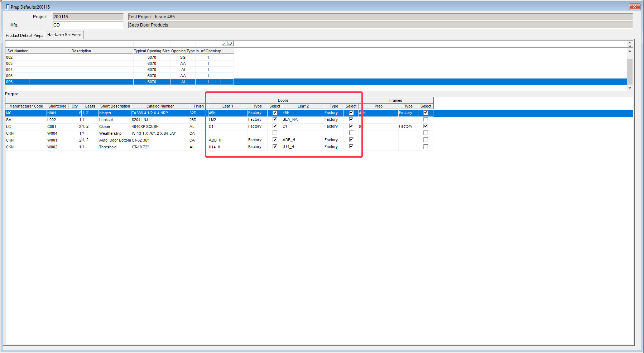Click the set list scroll down arrow
The width and height of the screenshot is (644, 353).
coord(630,88)
